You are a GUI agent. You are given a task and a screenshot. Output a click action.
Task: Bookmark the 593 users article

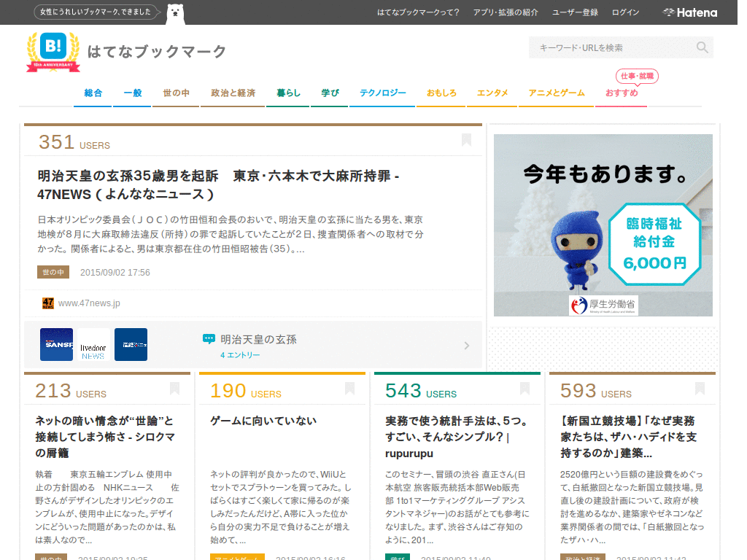click(x=700, y=389)
